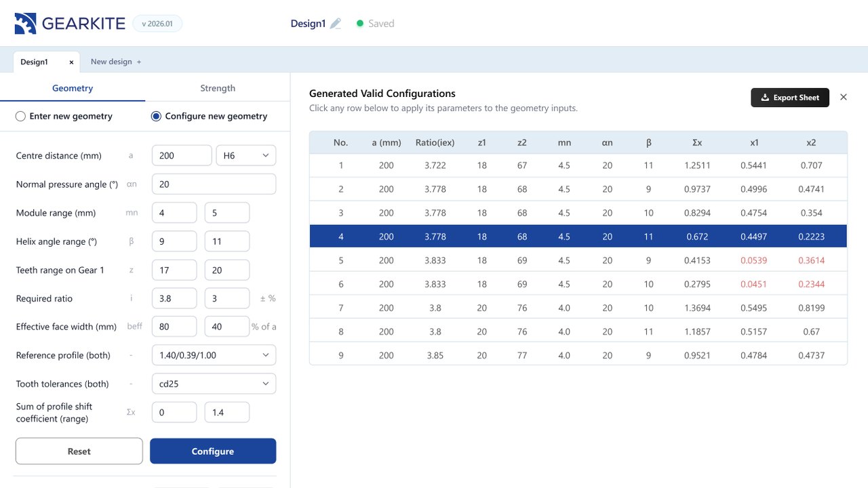
Task: Edit the Normal pressure angle field
Action: (214, 184)
